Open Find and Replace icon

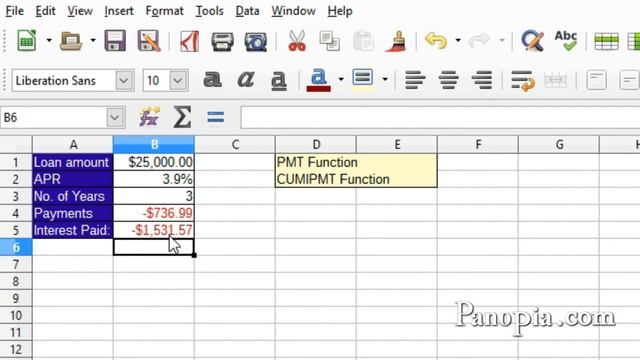(533, 41)
